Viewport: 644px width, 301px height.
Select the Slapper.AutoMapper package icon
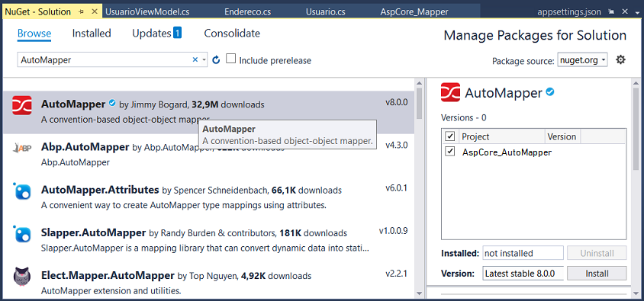click(22, 234)
